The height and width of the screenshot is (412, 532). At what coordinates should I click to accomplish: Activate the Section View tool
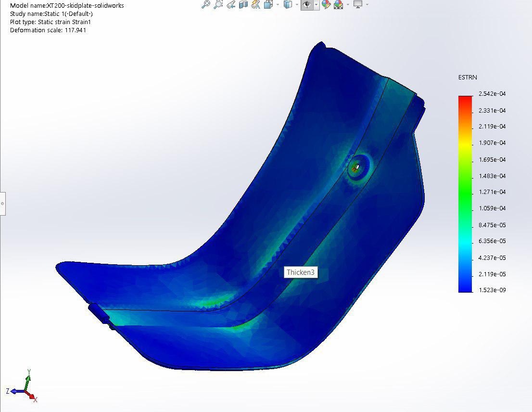tap(243, 4)
